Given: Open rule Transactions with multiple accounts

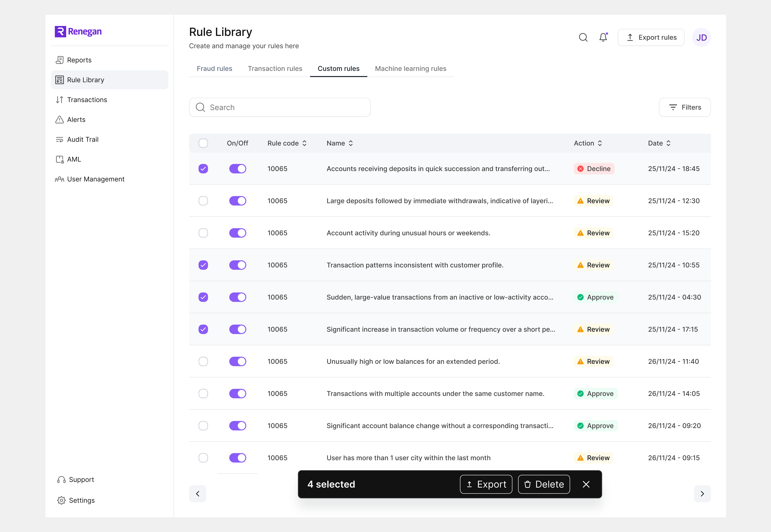Looking at the screenshot, I should tap(435, 394).
